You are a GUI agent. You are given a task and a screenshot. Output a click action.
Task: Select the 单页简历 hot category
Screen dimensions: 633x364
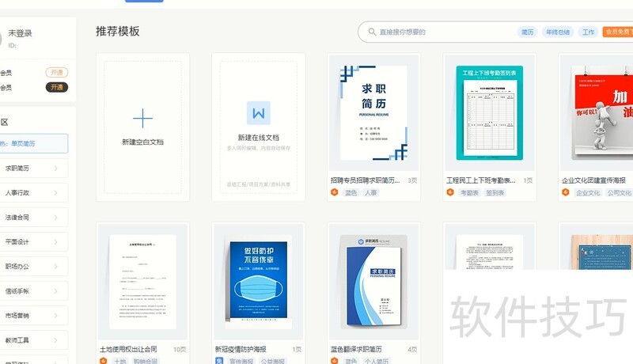34,144
